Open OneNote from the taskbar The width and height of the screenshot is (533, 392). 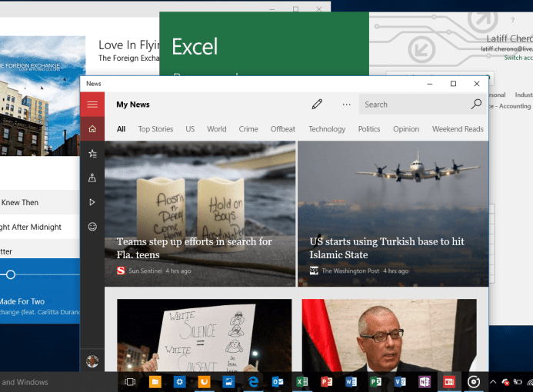coord(425,382)
